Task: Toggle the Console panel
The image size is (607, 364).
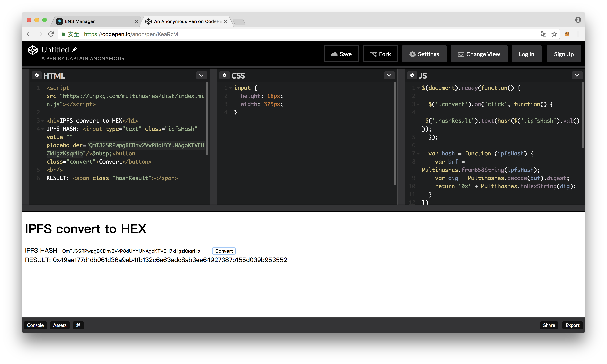Action: pyautogui.click(x=35, y=325)
